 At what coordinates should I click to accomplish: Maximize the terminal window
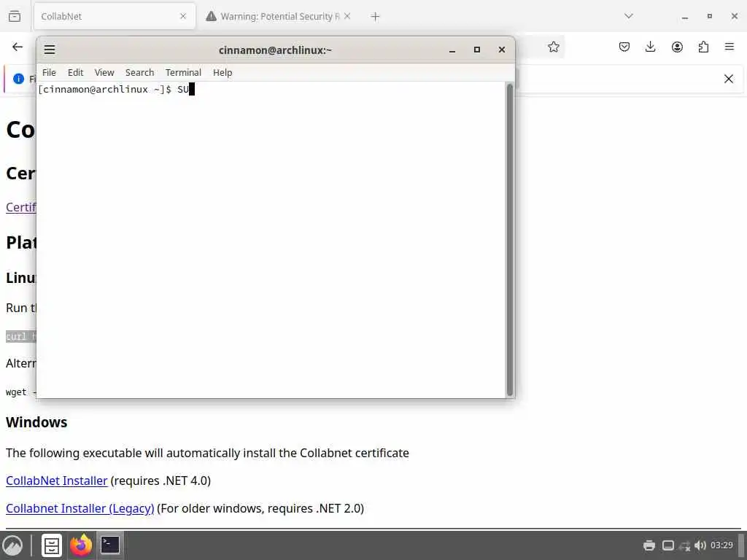pos(477,50)
